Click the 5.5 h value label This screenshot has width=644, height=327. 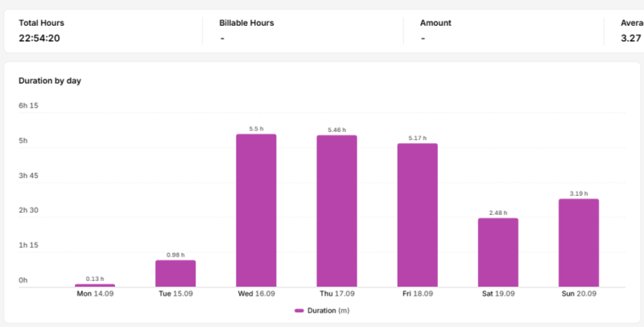click(x=256, y=129)
